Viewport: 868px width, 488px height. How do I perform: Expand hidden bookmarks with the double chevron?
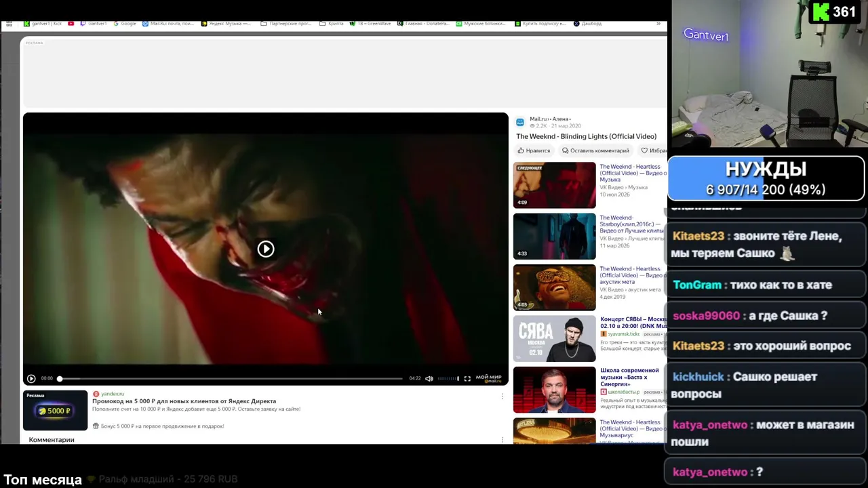pos(658,24)
